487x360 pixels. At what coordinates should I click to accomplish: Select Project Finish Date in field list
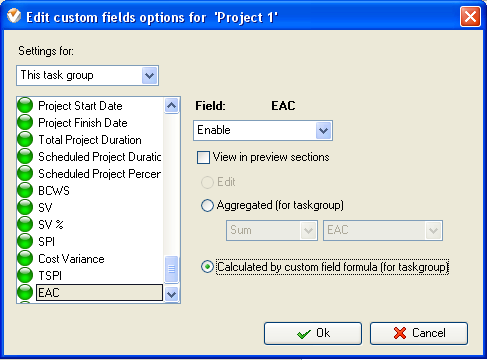point(83,123)
